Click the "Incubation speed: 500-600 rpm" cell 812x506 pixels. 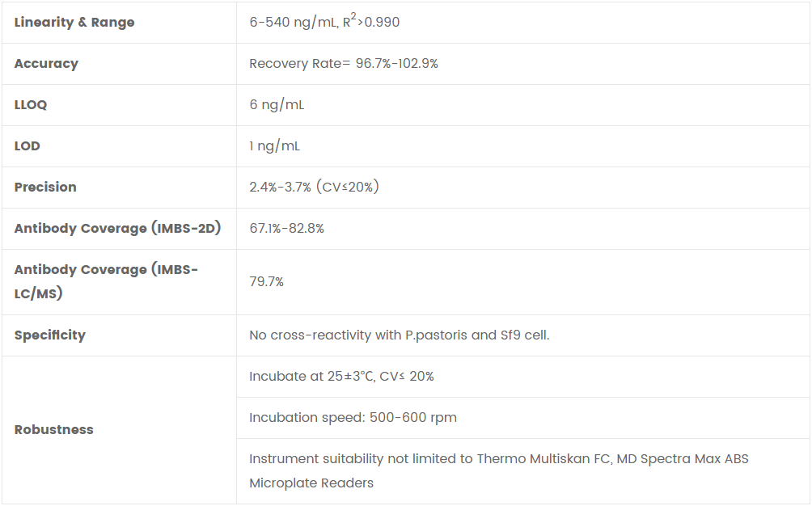pyautogui.click(x=353, y=418)
